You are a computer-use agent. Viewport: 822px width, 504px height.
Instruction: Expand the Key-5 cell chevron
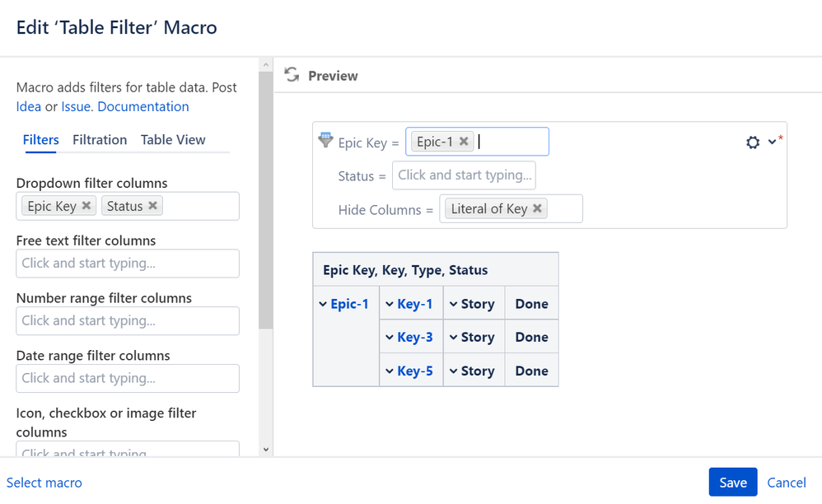click(390, 371)
